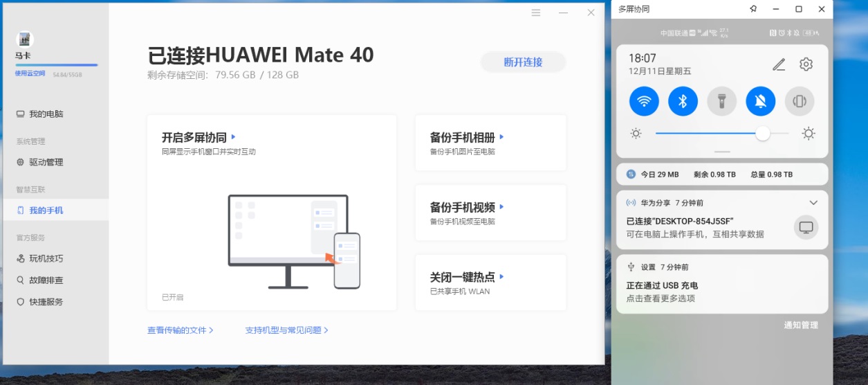
Task: Open 故障排查 in the sidebar
Action: click(x=46, y=280)
